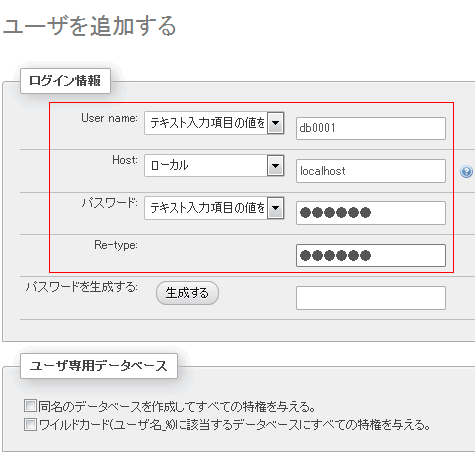Open the パスワード type dropdown
475x455 pixels.
pos(214,208)
